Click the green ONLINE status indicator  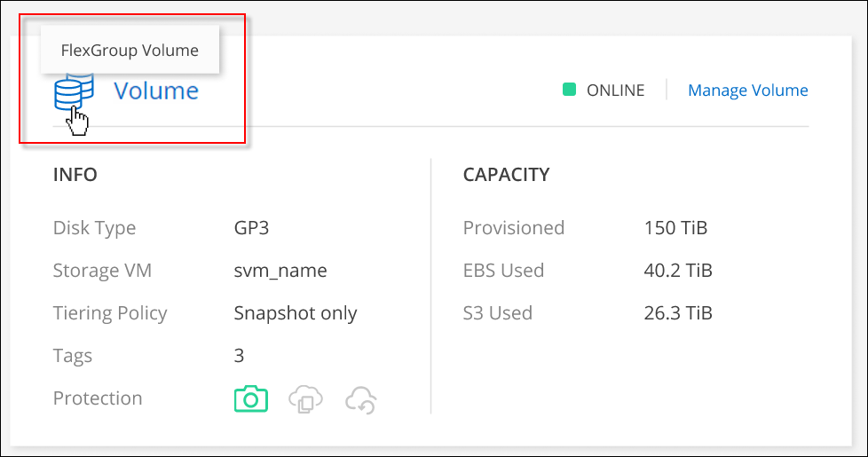click(570, 90)
